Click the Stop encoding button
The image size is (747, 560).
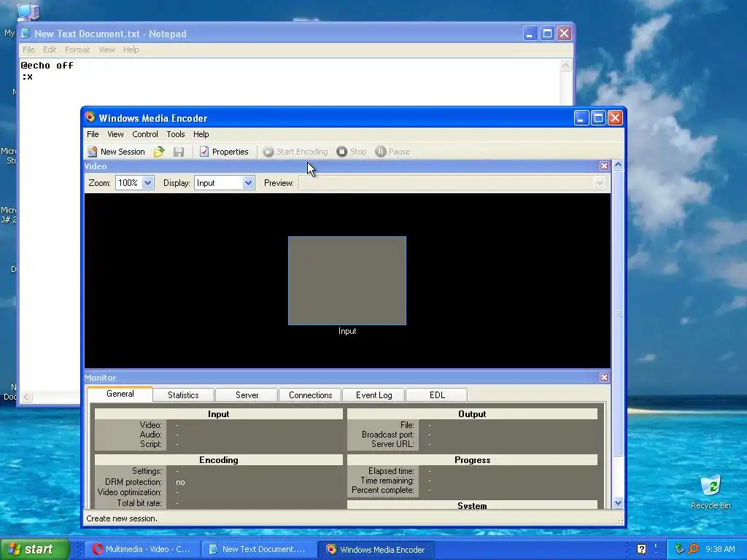tap(352, 152)
